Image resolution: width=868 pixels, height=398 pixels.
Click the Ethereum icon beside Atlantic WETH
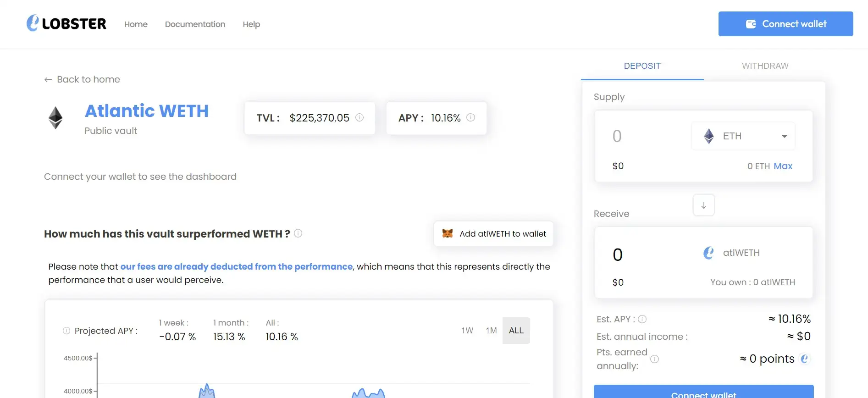click(55, 118)
